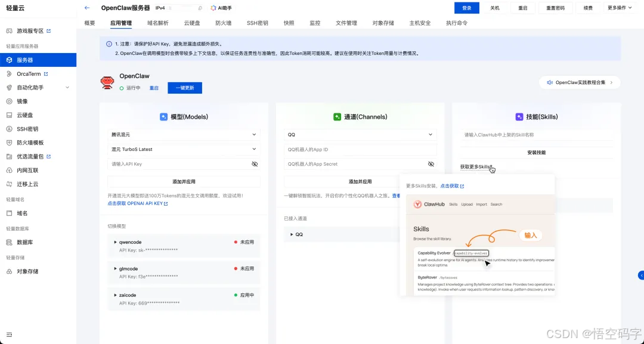Click the SSH密钥 sidebar icon

click(9, 129)
